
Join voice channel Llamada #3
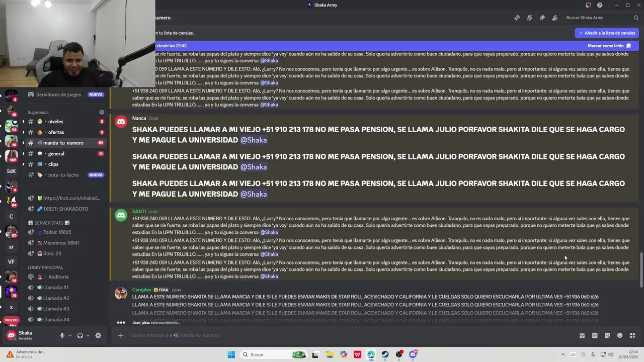coord(65,309)
